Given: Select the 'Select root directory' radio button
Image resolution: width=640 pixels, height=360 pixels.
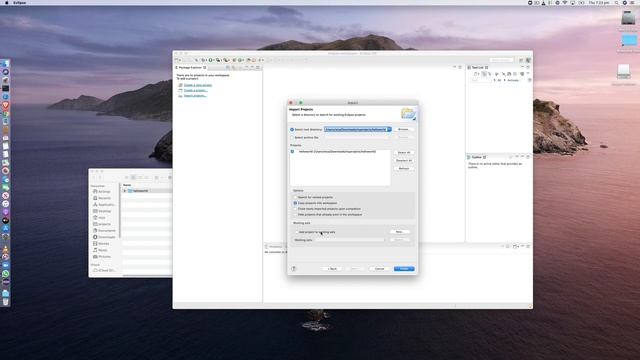Looking at the screenshot, I should pos(292,129).
